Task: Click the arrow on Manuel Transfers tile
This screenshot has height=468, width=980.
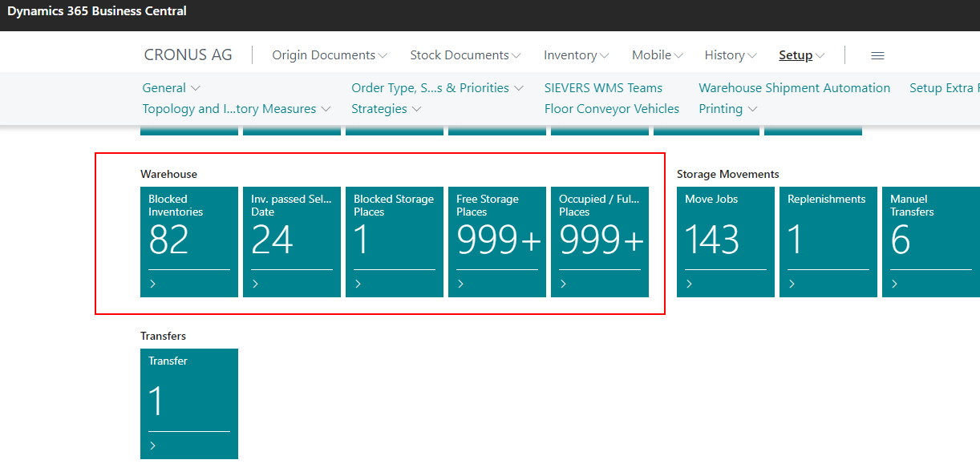Action: [895, 284]
